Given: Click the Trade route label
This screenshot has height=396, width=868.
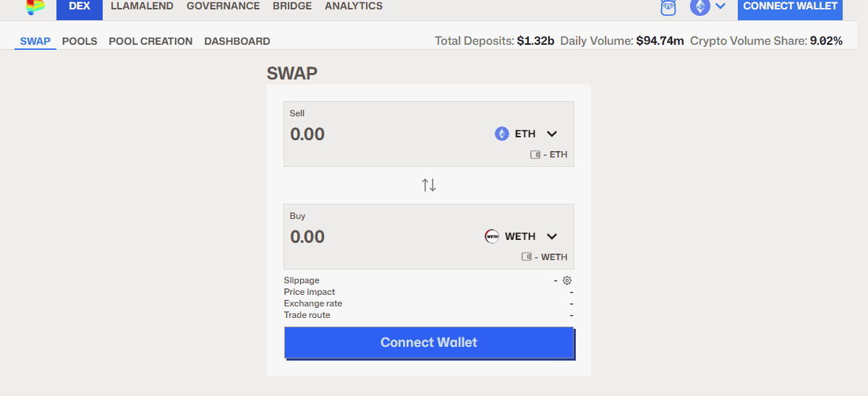Looking at the screenshot, I should [307, 315].
